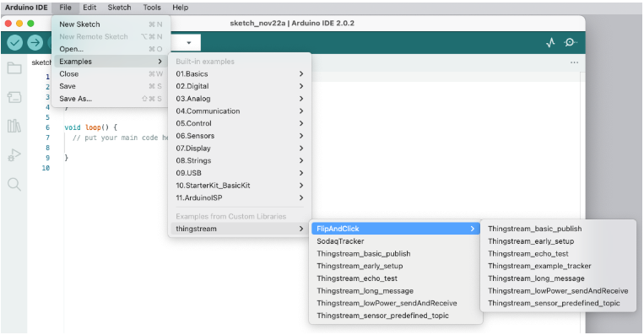Image resolution: width=644 pixels, height=335 pixels.
Task: Open the Library Manager sidebar icon
Action: tap(14, 126)
